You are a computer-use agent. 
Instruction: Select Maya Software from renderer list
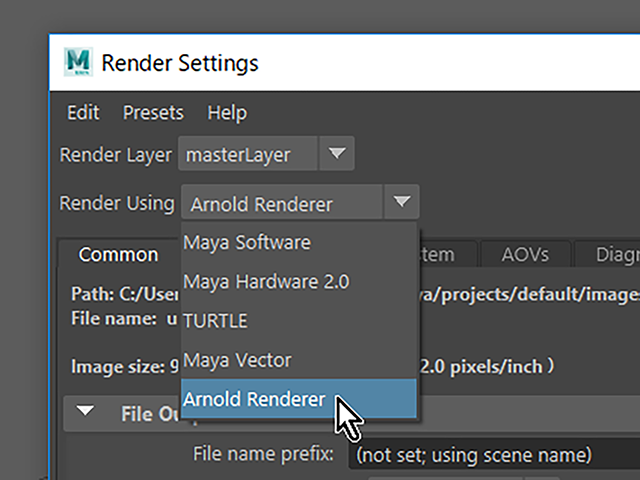pos(299,242)
